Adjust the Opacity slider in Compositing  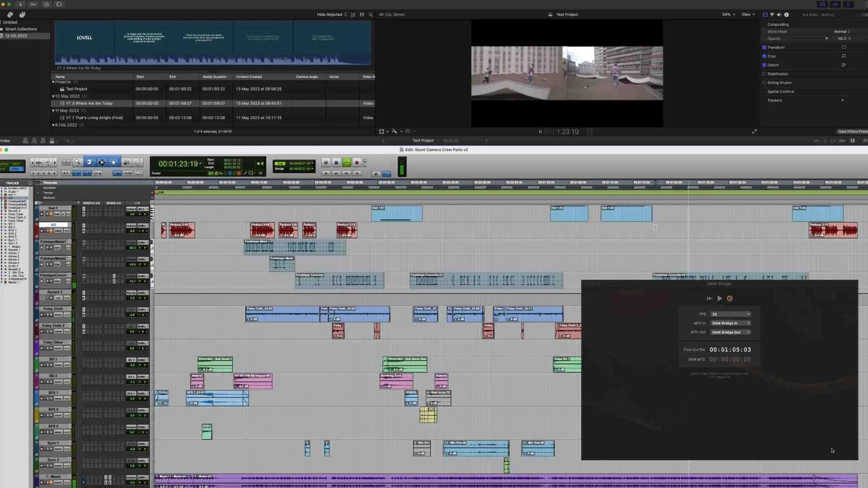click(x=826, y=39)
